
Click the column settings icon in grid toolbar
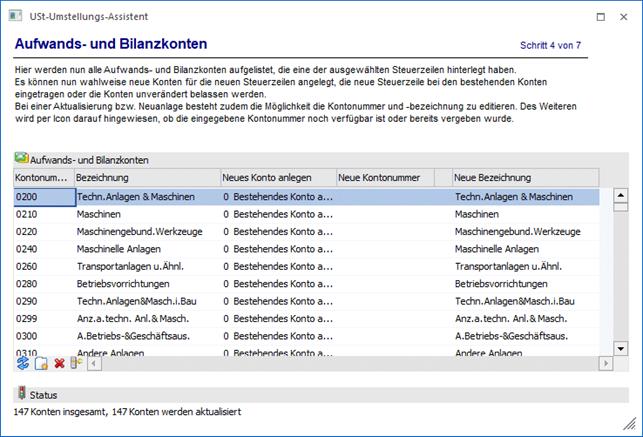click(x=76, y=363)
